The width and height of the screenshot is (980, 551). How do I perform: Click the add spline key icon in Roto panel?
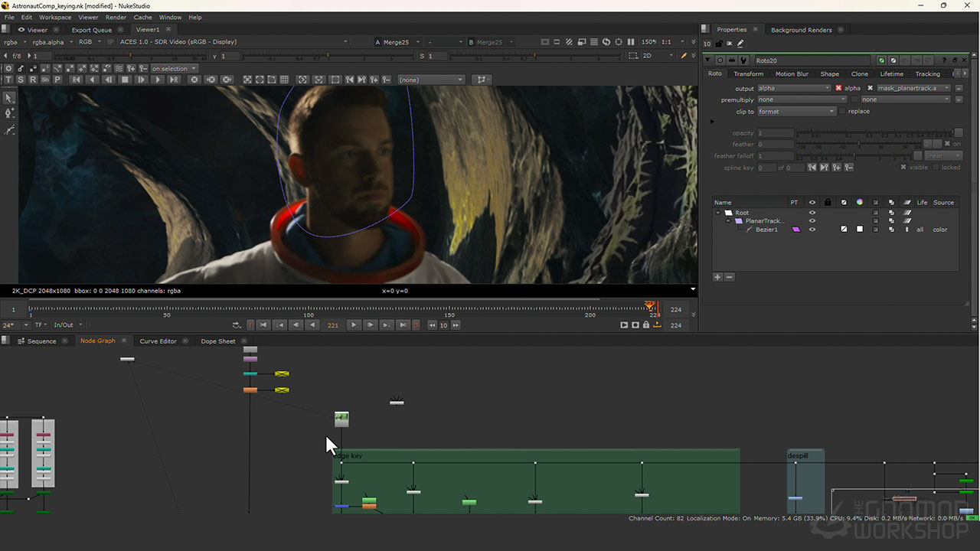point(835,167)
